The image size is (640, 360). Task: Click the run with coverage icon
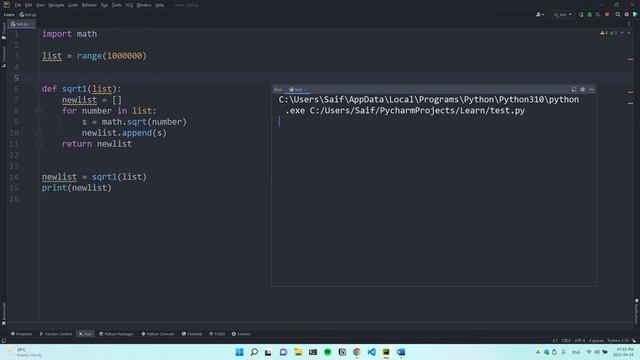pyautogui.click(x=598, y=15)
